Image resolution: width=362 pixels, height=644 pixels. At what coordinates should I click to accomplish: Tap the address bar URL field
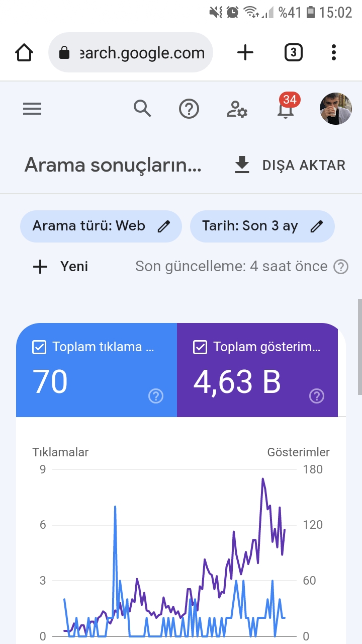click(131, 52)
